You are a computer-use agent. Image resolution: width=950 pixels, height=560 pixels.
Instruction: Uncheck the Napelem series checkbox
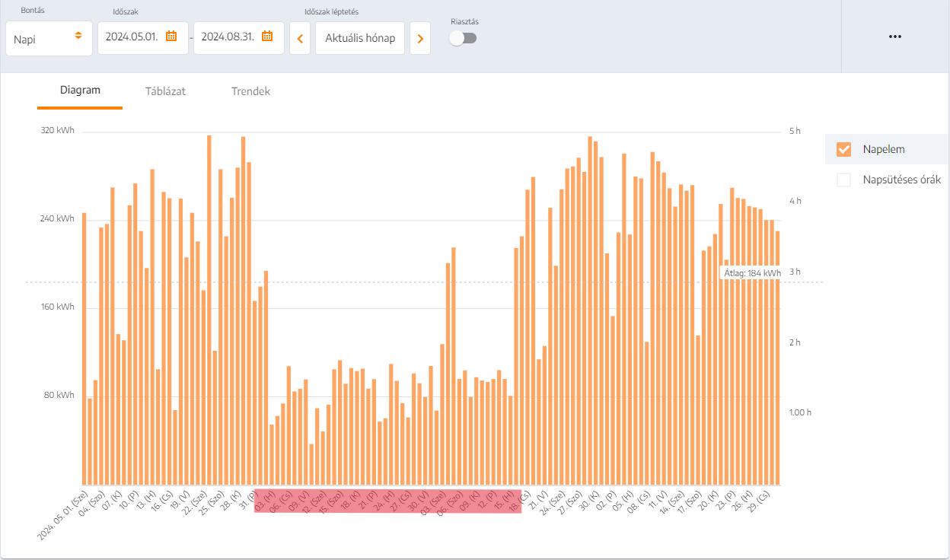click(x=843, y=149)
